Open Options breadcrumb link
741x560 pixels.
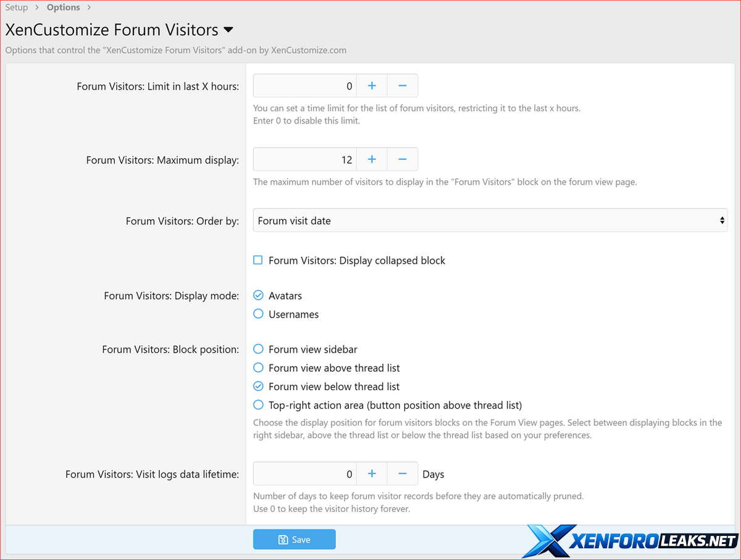click(x=64, y=7)
